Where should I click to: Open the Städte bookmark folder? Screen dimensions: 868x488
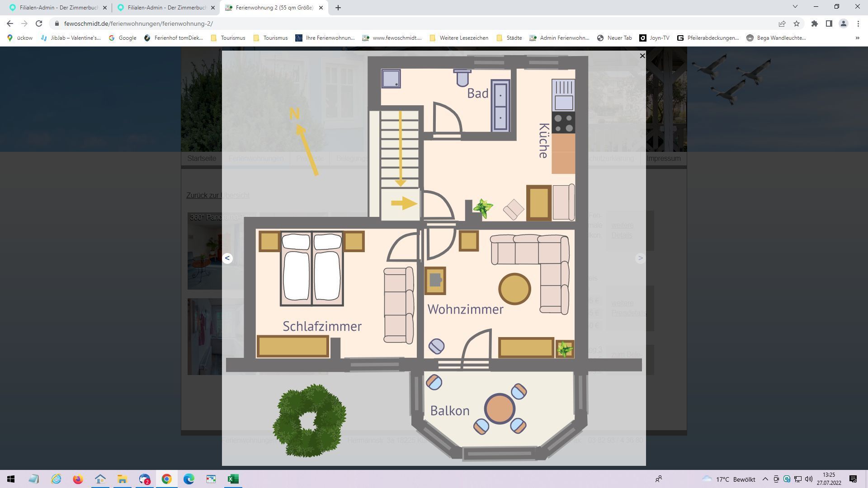tap(509, 38)
